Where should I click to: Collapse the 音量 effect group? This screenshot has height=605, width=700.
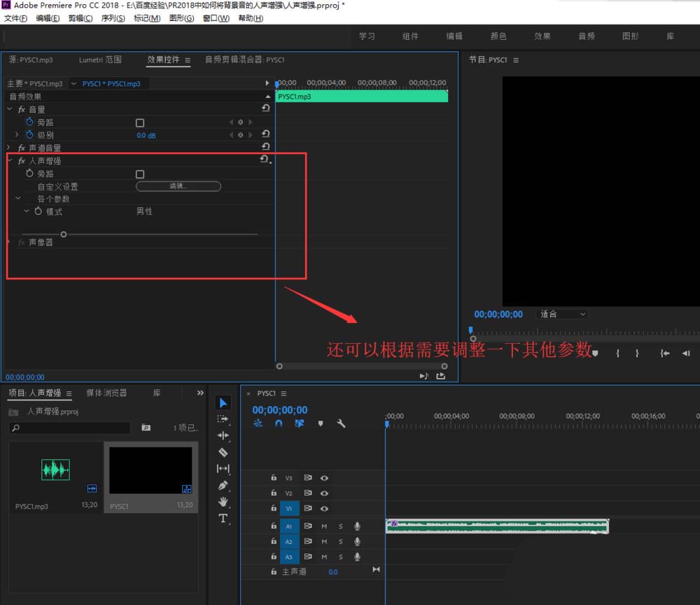coord(10,109)
